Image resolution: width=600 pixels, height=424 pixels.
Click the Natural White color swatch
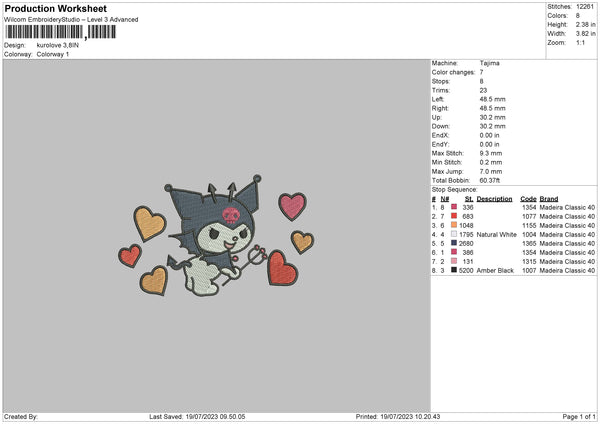coord(454,234)
